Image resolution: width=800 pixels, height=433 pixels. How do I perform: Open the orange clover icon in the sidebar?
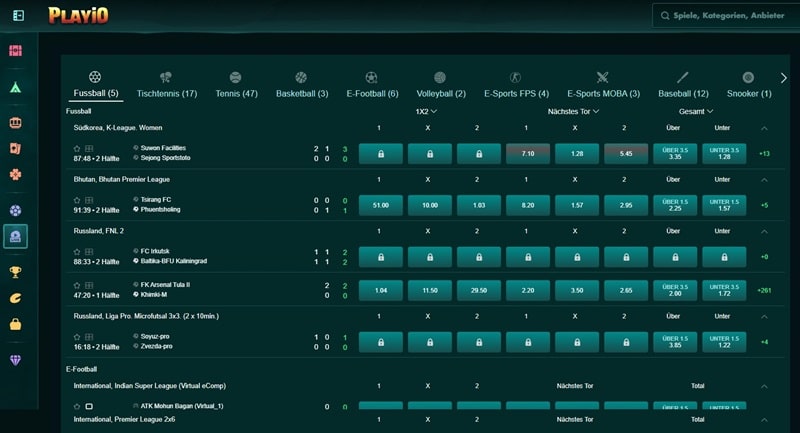[x=15, y=174]
